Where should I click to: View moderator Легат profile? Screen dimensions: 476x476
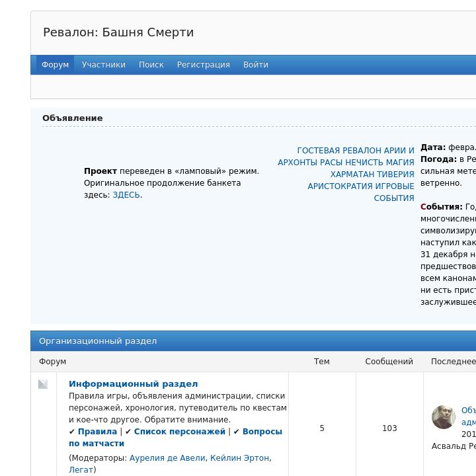[81, 470]
